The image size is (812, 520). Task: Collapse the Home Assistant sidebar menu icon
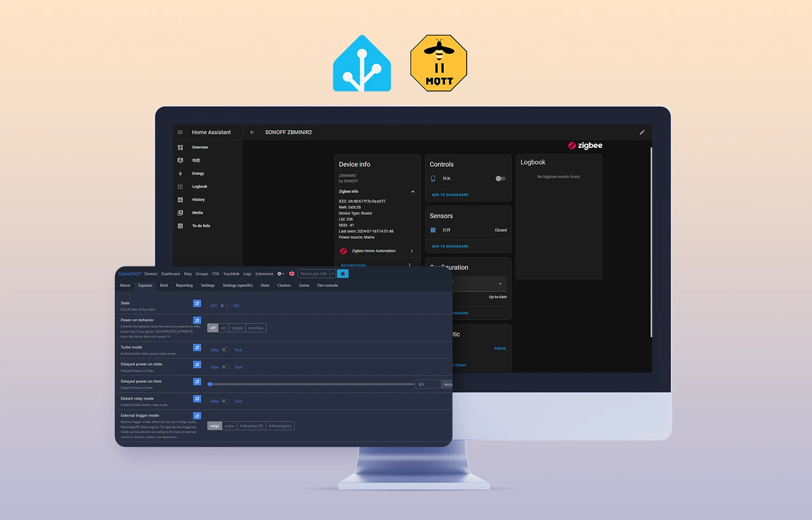coord(180,132)
